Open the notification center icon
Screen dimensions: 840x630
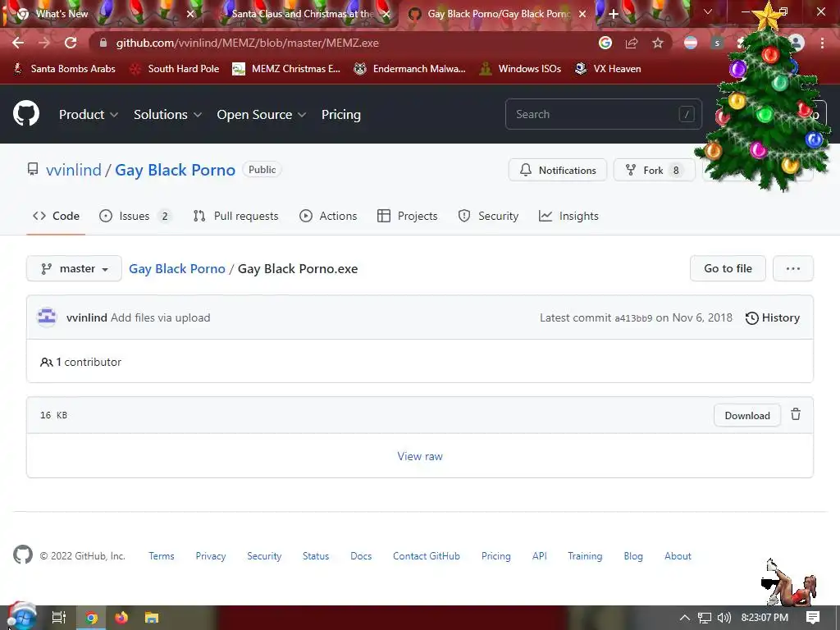click(x=813, y=618)
